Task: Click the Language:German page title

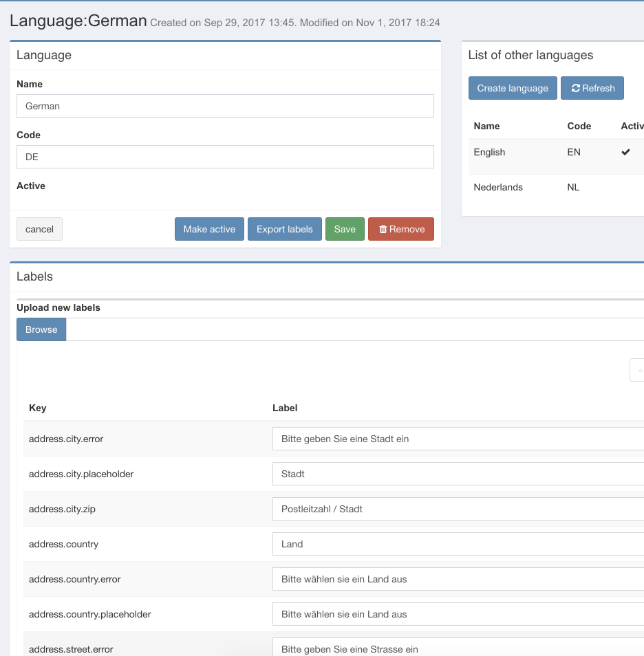Action: (78, 21)
